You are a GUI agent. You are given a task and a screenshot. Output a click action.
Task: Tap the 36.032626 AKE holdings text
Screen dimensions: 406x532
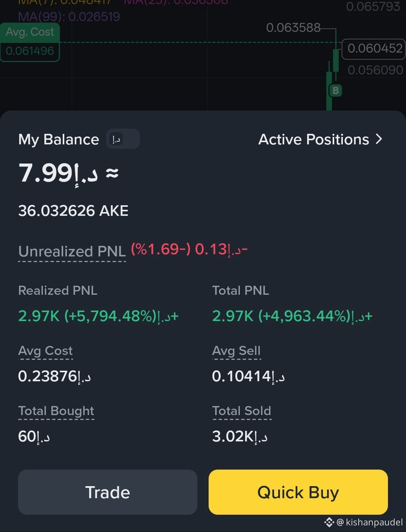[x=73, y=211]
